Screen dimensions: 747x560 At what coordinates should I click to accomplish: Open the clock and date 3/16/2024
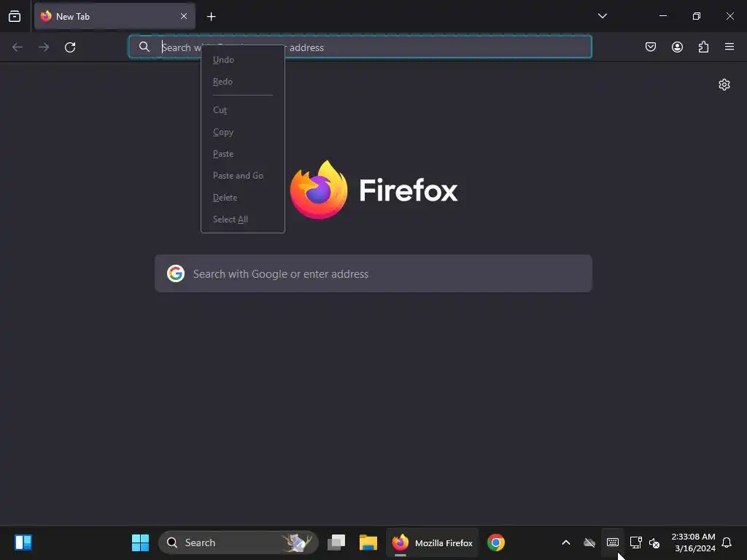pos(693,542)
